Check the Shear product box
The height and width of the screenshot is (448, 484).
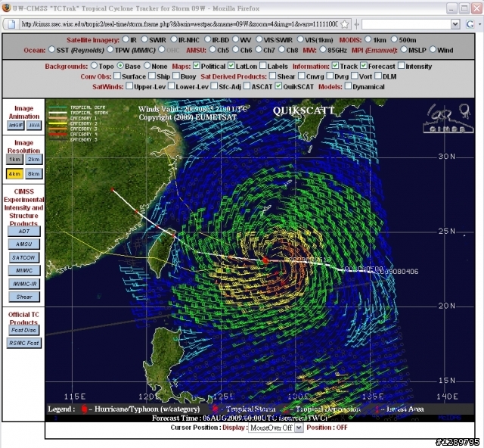[x=272, y=76]
